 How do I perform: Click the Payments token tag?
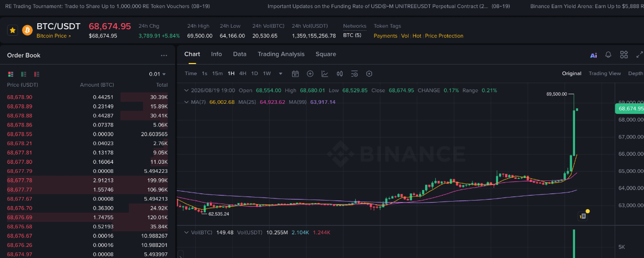385,36
